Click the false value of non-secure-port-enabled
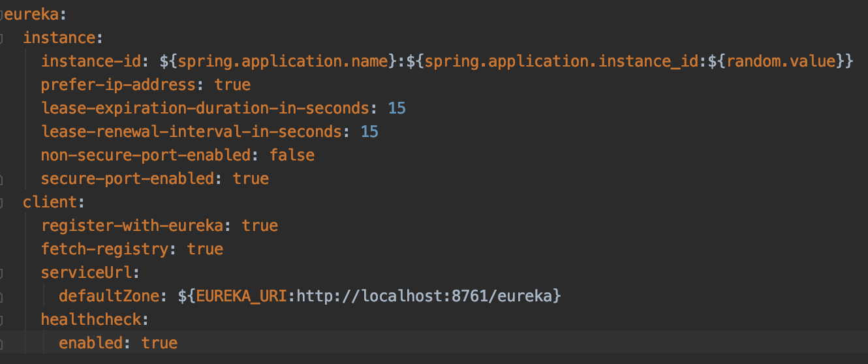The width and height of the screenshot is (868, 364). 292,155
